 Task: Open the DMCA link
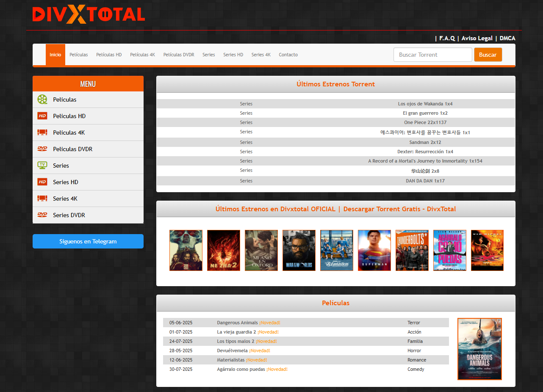507,38
